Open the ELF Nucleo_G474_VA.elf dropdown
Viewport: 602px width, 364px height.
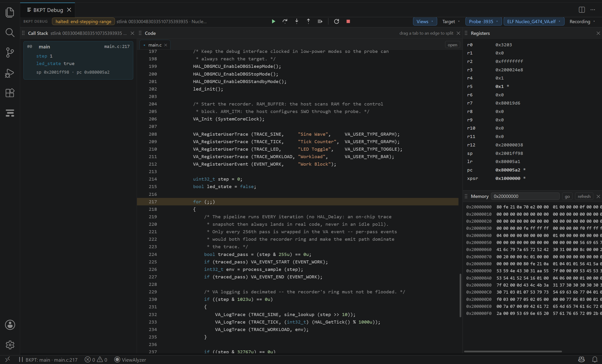click(x=534, y=22)
